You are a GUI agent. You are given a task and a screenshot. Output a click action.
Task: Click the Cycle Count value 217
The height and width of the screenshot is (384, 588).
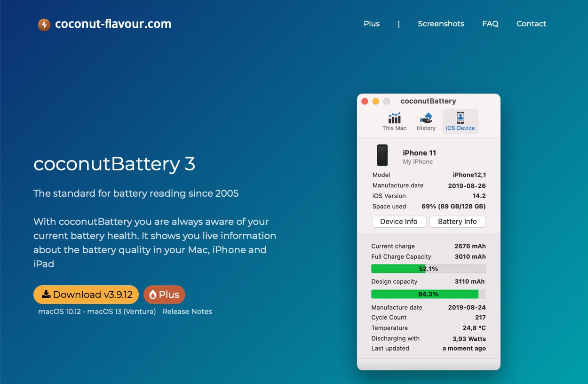480,318
